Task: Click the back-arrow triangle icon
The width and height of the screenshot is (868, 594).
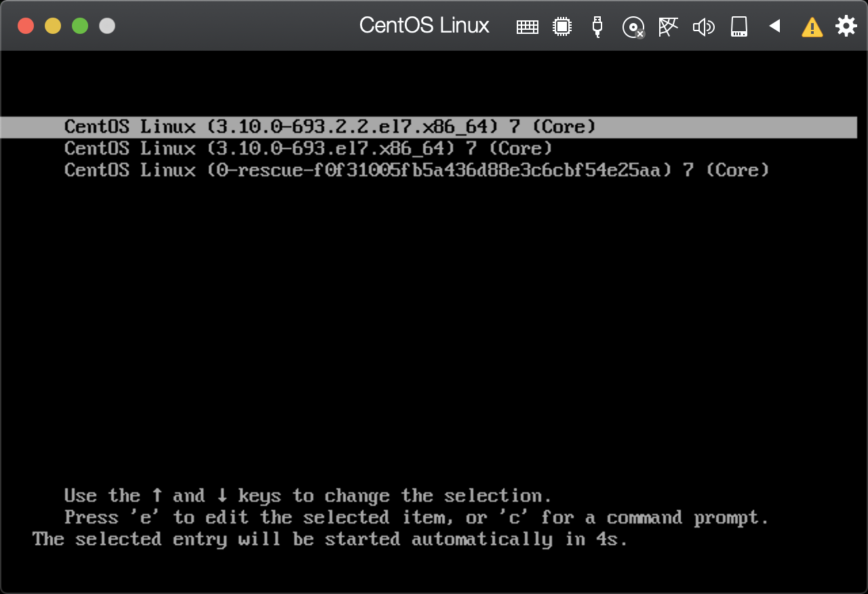Action: (774, 26)
